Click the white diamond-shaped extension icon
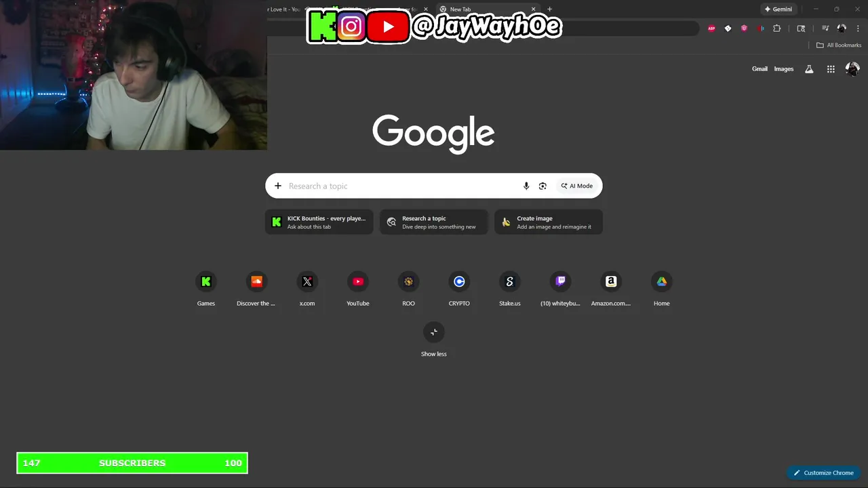868x488 pixels. point(728,28)
